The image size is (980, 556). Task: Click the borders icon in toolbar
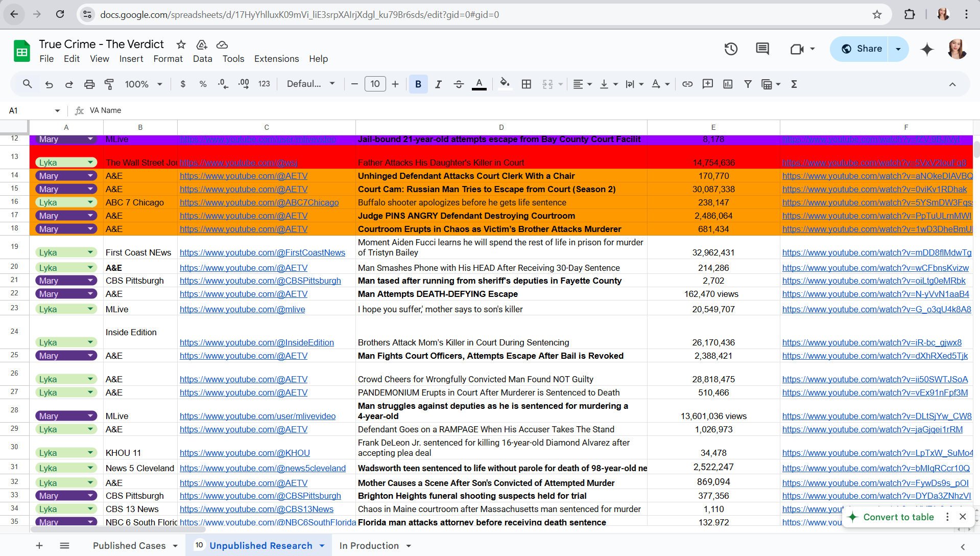point(527,84)
